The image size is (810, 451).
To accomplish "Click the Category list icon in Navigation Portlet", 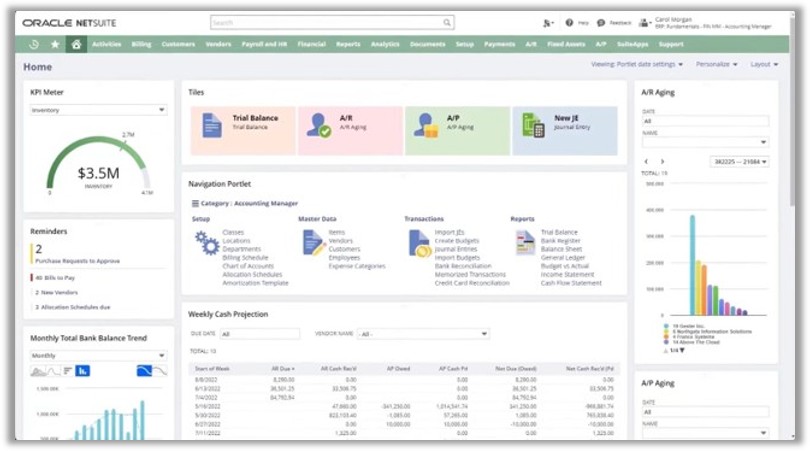I will coord(195,204).
